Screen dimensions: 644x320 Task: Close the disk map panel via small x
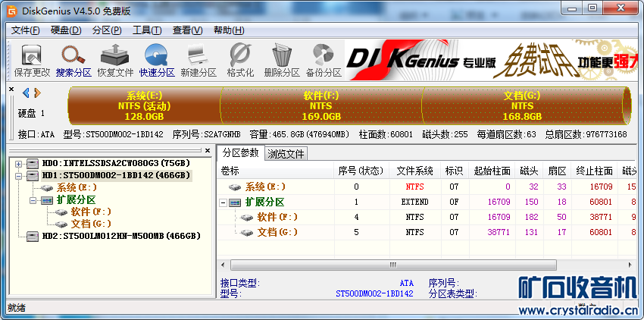tap(11, 89)
